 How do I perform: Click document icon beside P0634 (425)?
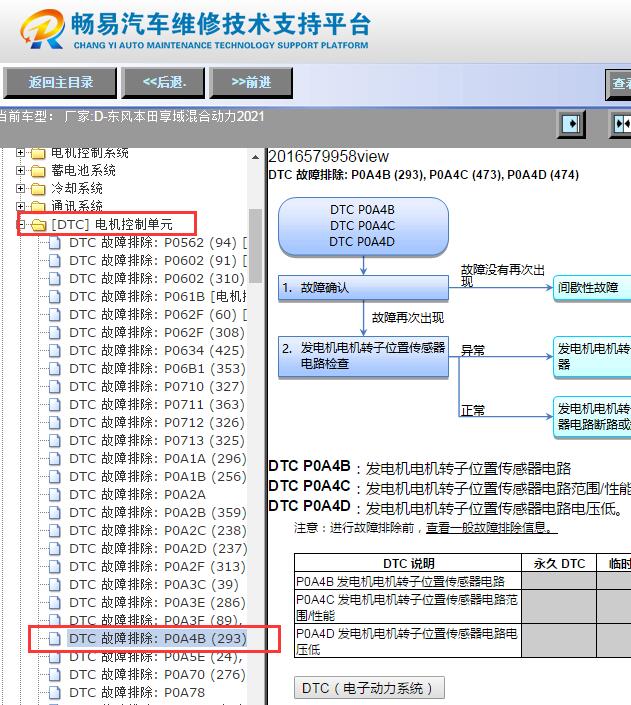tap(54, 351)
